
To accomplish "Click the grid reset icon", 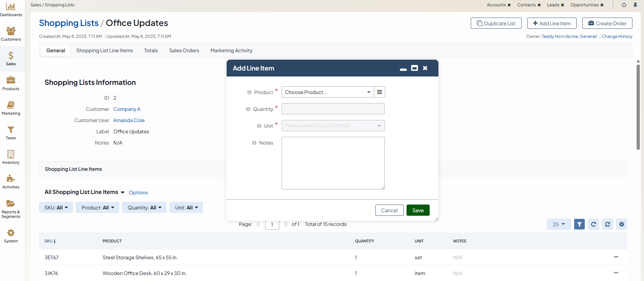I will (x=607, y=224).
